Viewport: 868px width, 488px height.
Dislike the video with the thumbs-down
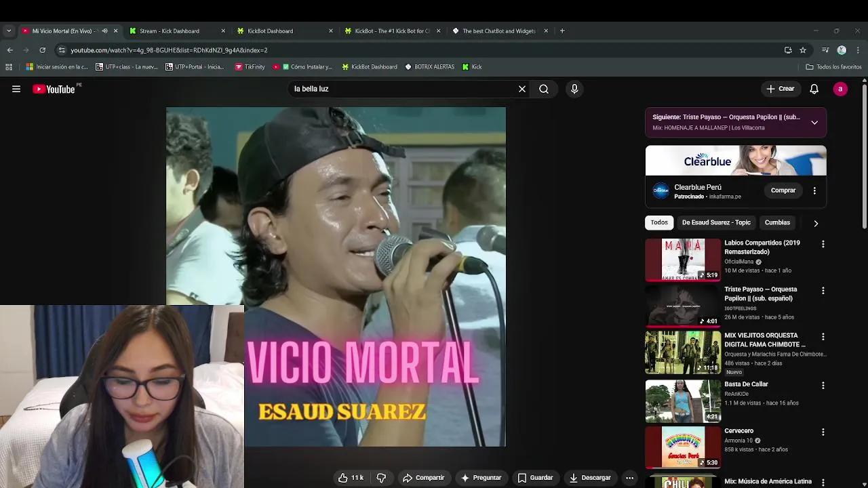[381, 477]
